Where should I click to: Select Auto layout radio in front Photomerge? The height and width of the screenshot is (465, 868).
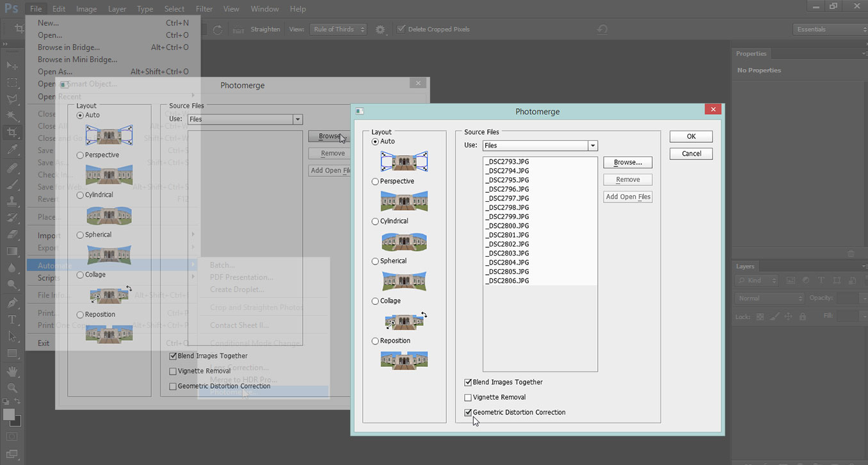(375, 142)
